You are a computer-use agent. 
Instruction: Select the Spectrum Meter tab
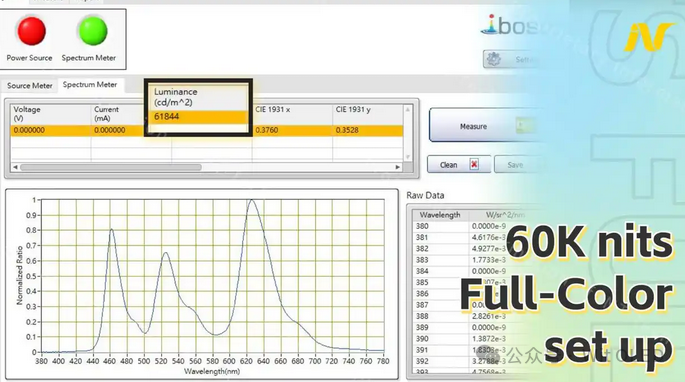(x=90, y=85)
